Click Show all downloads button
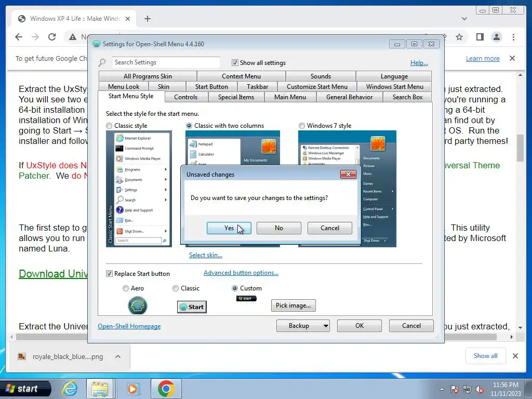The image size is (532, 399). pyautogui.click(x=486, y=356)
